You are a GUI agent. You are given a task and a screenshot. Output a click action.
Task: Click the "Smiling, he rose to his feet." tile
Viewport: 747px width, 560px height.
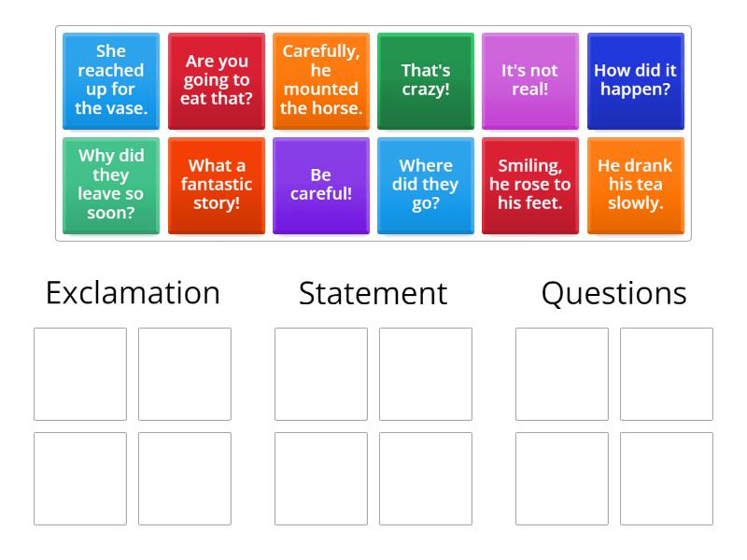[x=529, y=185]
